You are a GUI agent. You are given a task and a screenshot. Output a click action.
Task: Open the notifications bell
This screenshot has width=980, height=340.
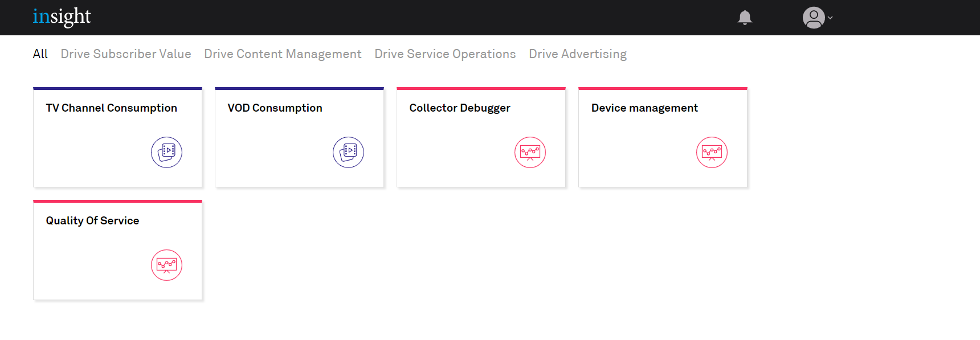click(745, 18)
